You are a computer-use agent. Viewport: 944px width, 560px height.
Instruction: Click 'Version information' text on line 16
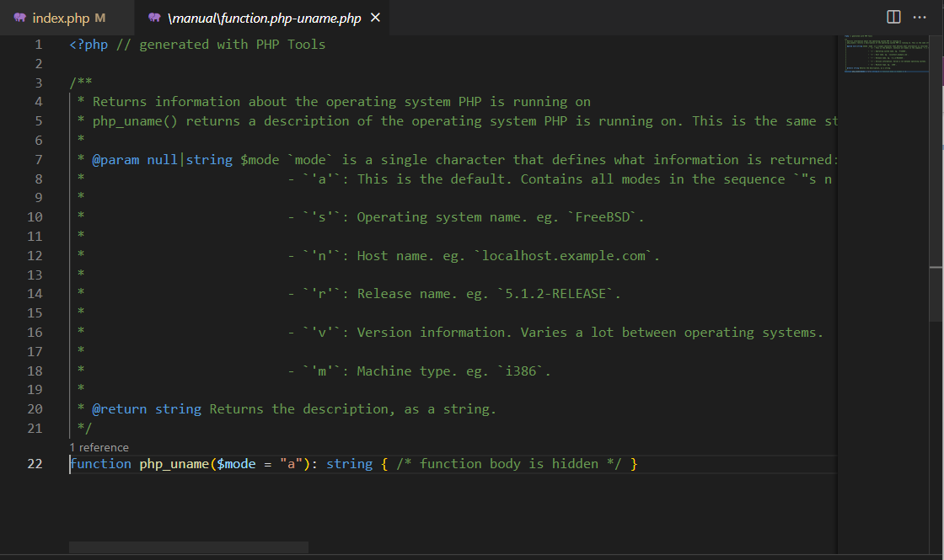434,332
